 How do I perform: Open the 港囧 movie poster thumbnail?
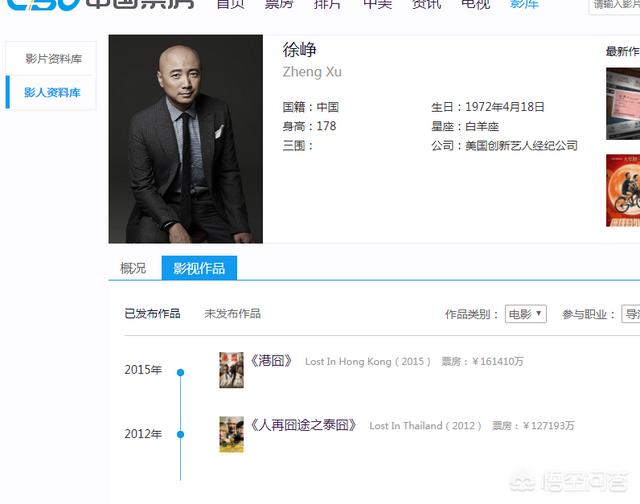(x=231, y=370)
